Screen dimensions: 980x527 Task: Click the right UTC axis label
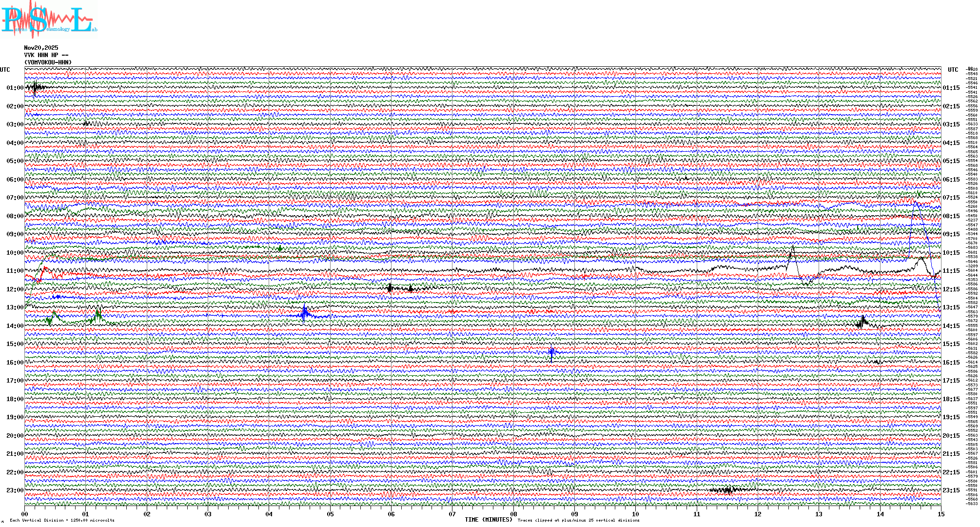click(953, 70)
